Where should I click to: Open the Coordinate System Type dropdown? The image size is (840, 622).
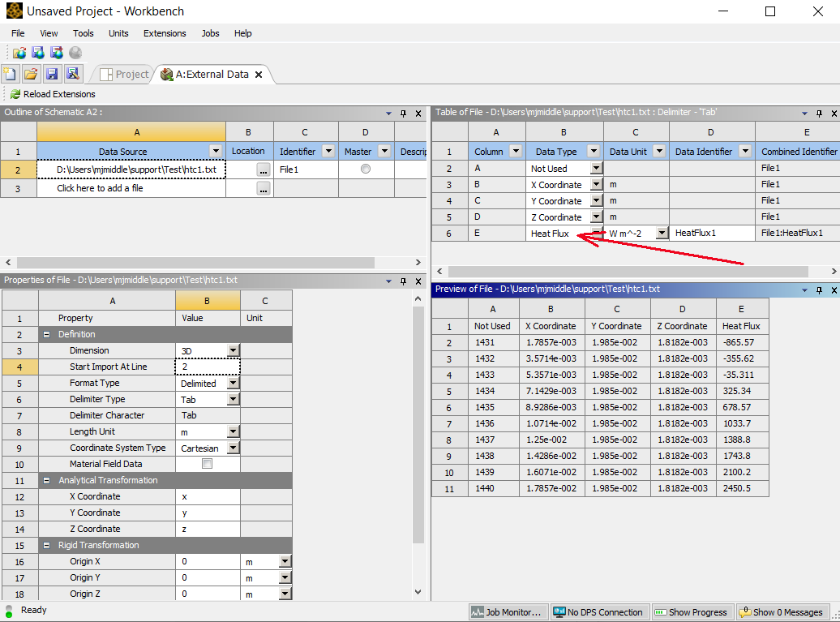coord(233,448)
